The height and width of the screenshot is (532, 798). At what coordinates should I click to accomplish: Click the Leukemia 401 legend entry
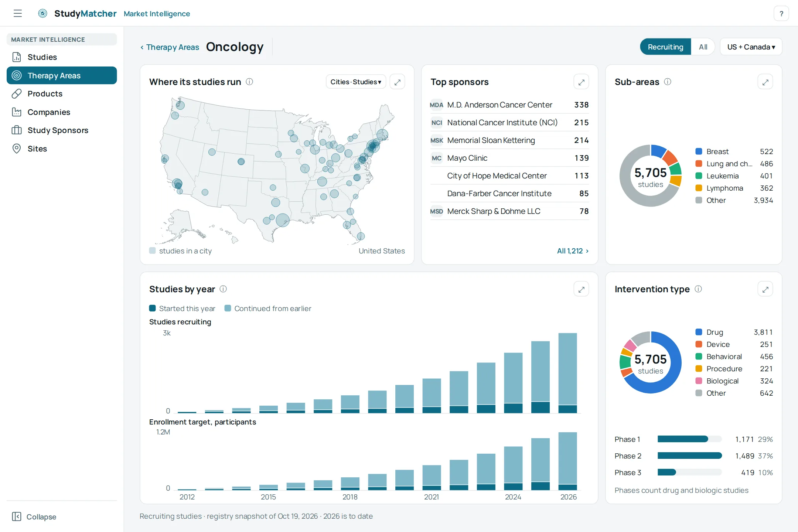pos(734,176)
